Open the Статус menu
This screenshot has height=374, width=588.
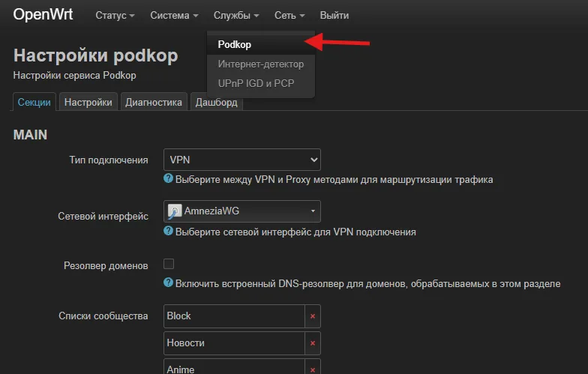pos(115,15)
